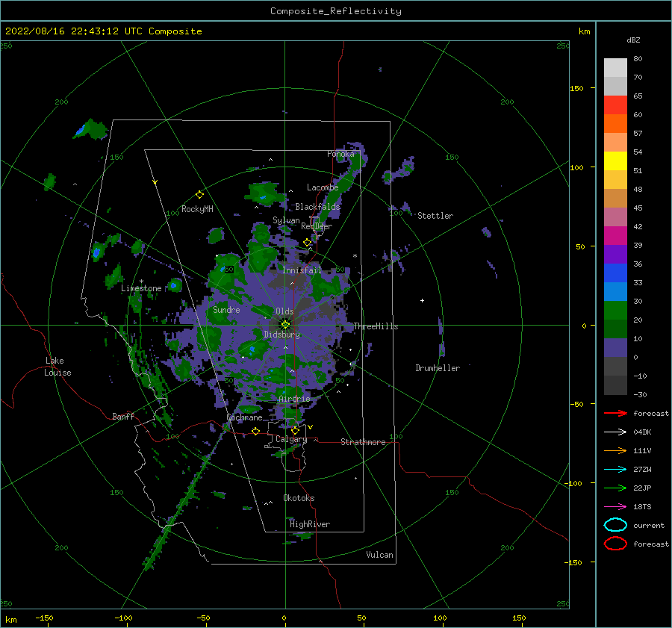
Task: Click the asterisk marker east of Innisfail
Action: pos(355,256)
